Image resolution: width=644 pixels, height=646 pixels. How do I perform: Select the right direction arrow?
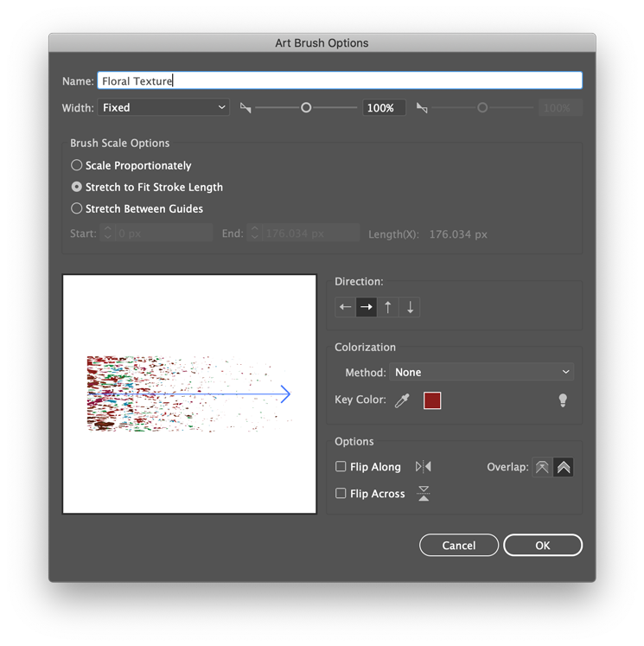tap(367, 307)
